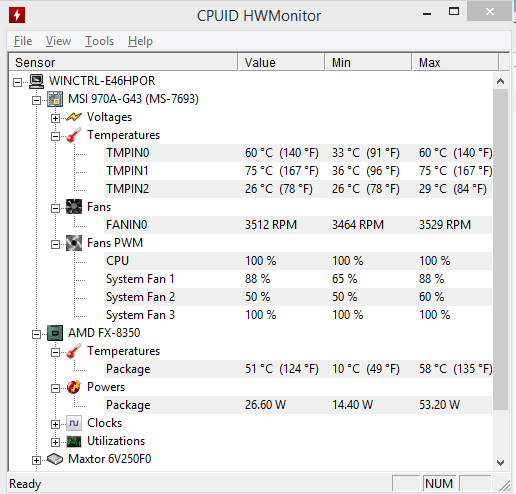Click the MSI 970A-G43 motherboard icon

point(55,99)
